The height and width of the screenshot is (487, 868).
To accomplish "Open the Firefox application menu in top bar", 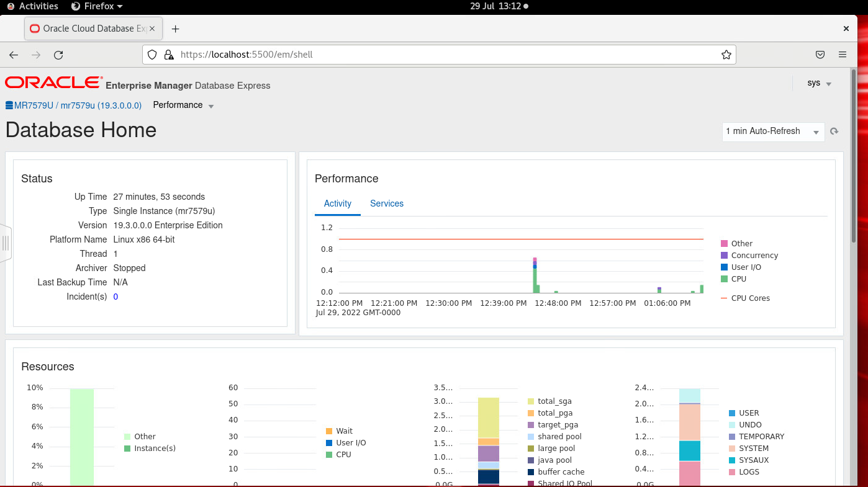I will click(97, 6).
